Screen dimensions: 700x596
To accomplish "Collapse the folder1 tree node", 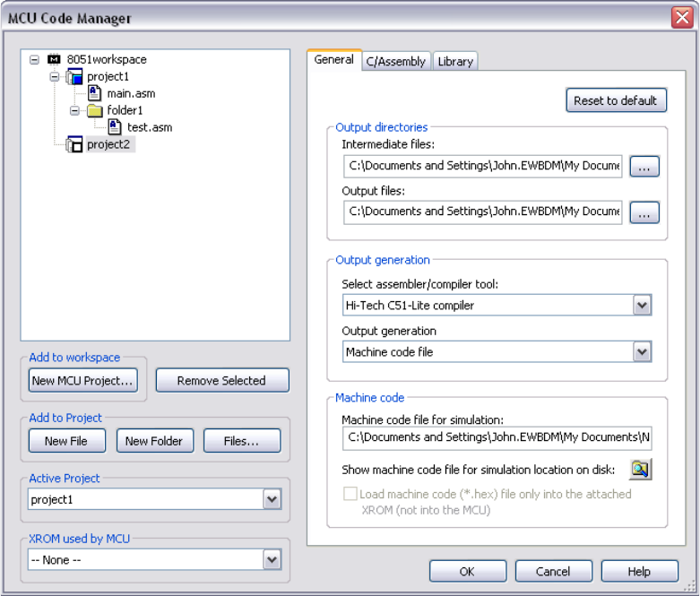I will [75, 110].
